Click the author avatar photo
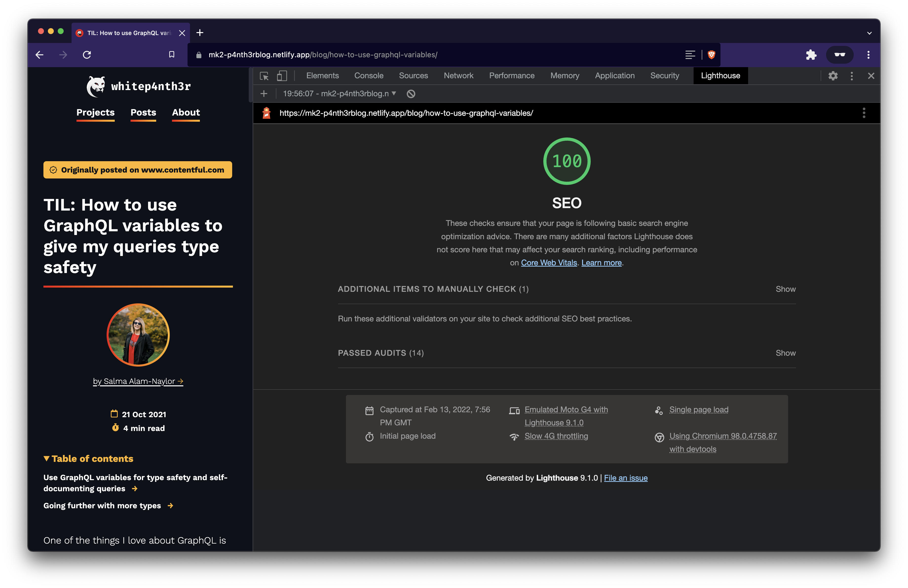Screen dimensions: 908x588 point(138,335)
